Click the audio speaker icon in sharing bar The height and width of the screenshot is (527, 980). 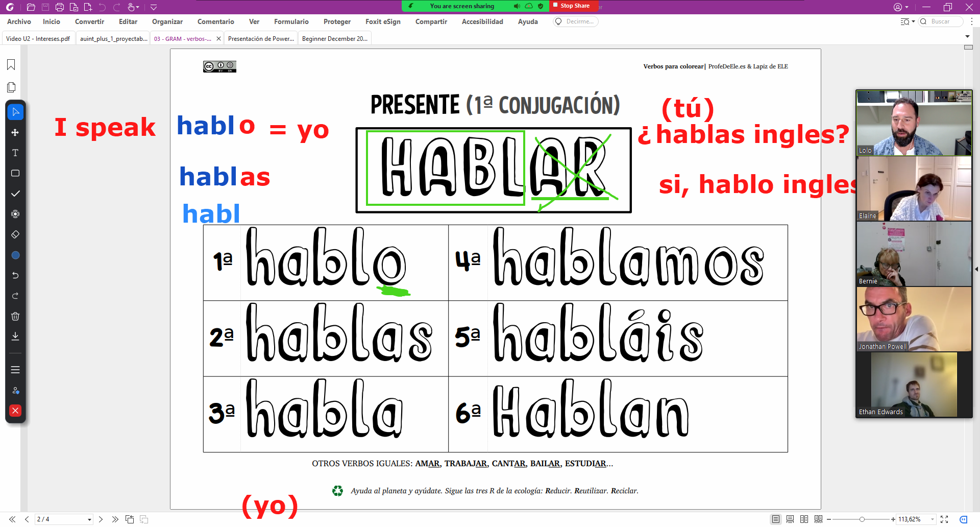tap(517, 6)
